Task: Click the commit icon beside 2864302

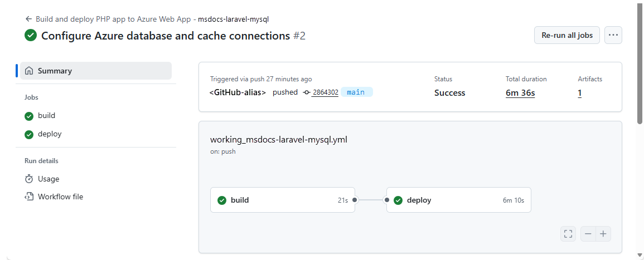Action: pyautogui.click(x=306, y=92)
